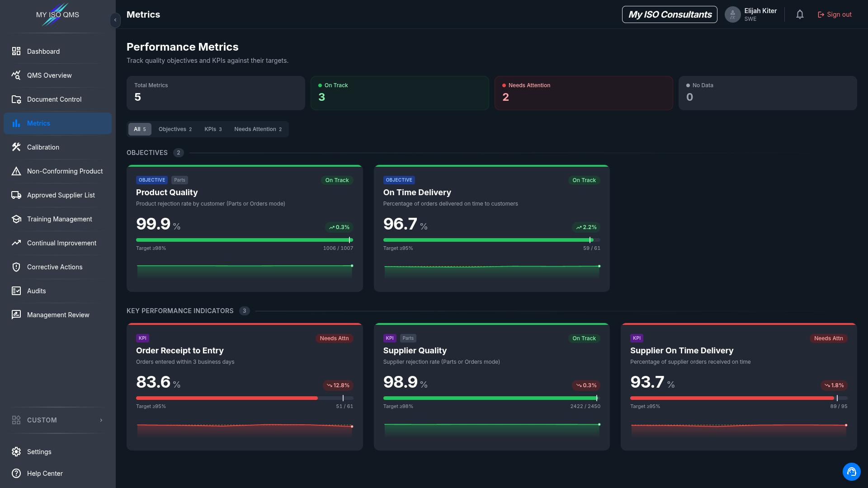
Task: Click the 2422 / 2450 count value
Action: click(x=585, y=407)
